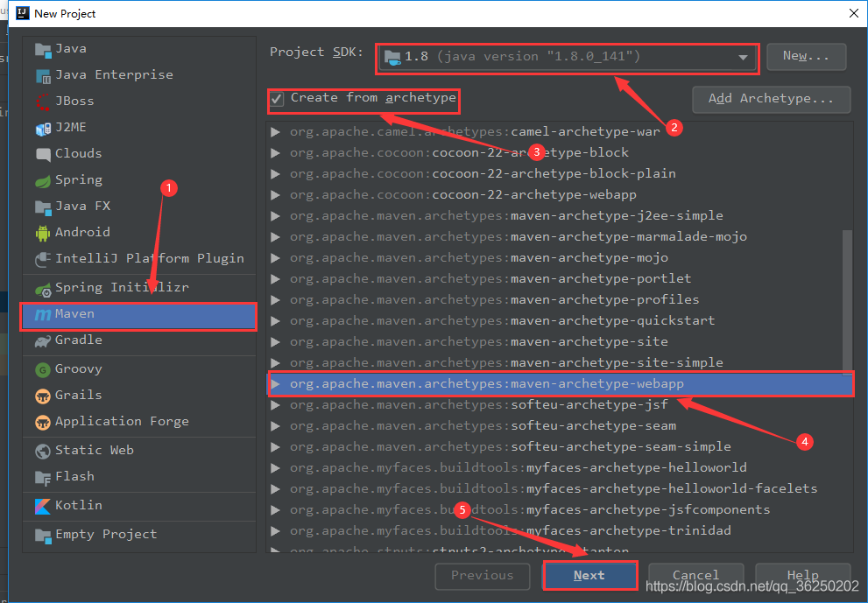Image resolution: width=868 pixels, height=603 pixels.
Task: Expand the cocoon-22-archetype-block node
Action: (275, 153)
